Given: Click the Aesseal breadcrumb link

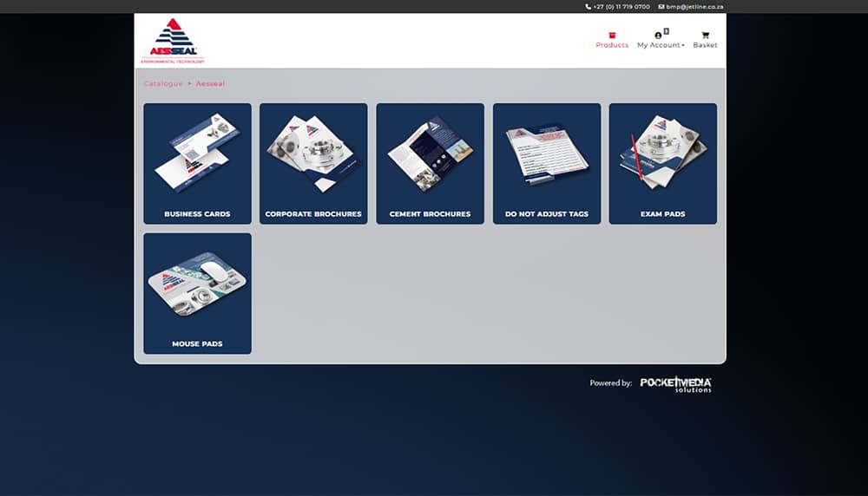Looking at the screenshot, I should click(210, 83).
